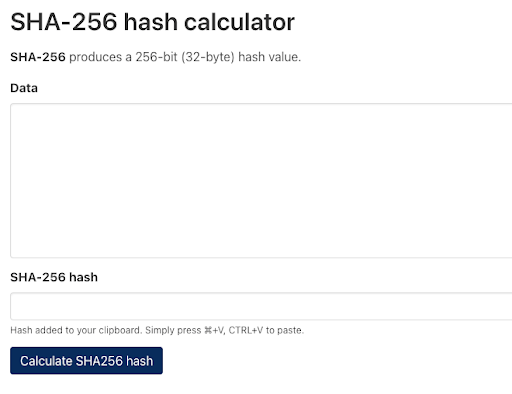Select the SHA-256 hash output field
The image size is (512, 394).
pos(261,306)
